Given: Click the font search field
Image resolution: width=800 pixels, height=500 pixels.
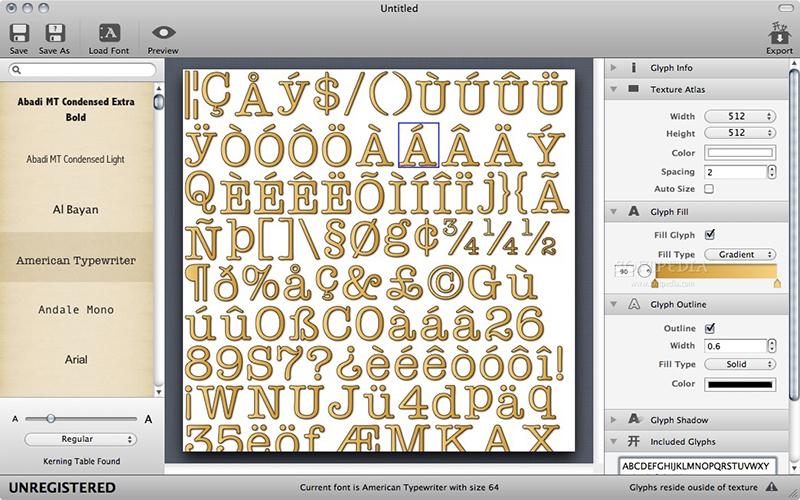Looking at the screenshot, I should click(82, 70).
